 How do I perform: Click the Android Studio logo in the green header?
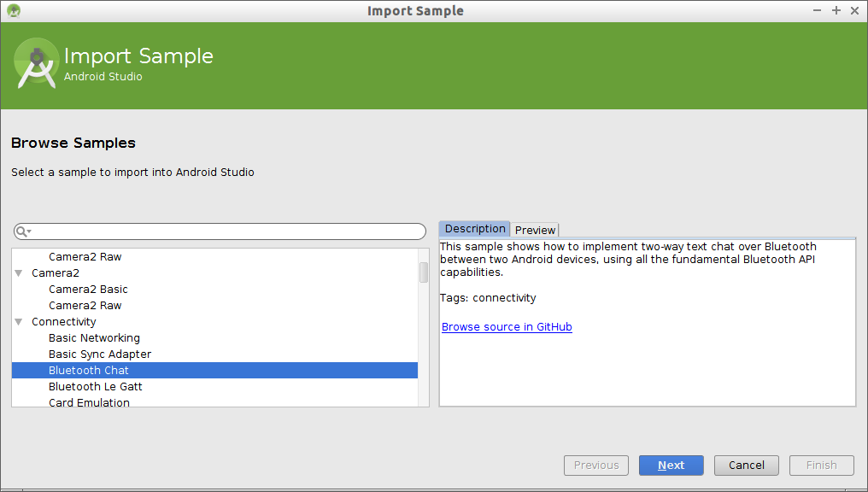[x=36, y=63]
